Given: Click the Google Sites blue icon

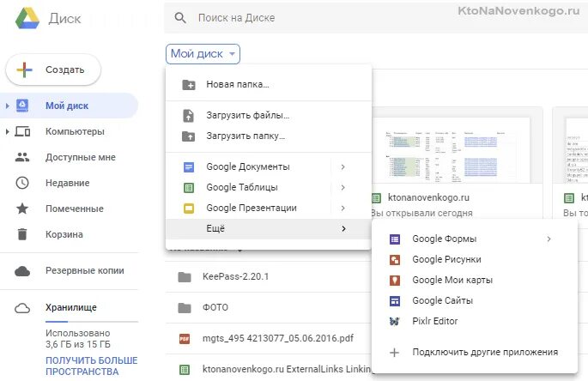Looking at the screenshot, I should (395, 300).
